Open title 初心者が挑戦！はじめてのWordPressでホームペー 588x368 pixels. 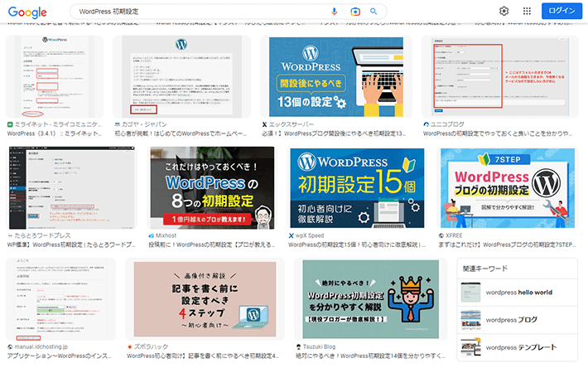tap(181, 133)
